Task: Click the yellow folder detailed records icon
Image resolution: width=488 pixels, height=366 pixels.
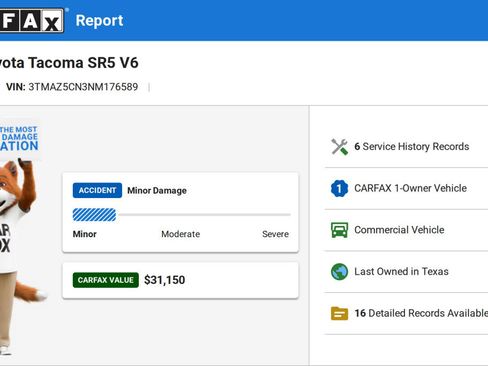Action: pos(339,313)
